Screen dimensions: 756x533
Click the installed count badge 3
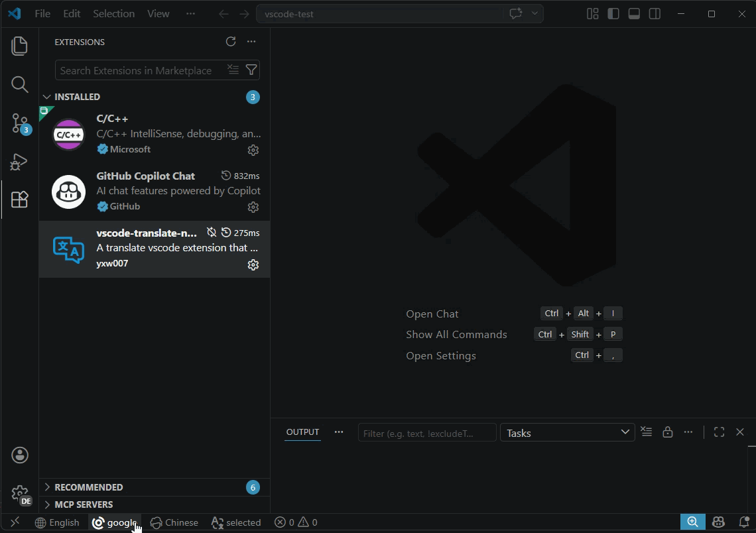[x=253, y=97]
